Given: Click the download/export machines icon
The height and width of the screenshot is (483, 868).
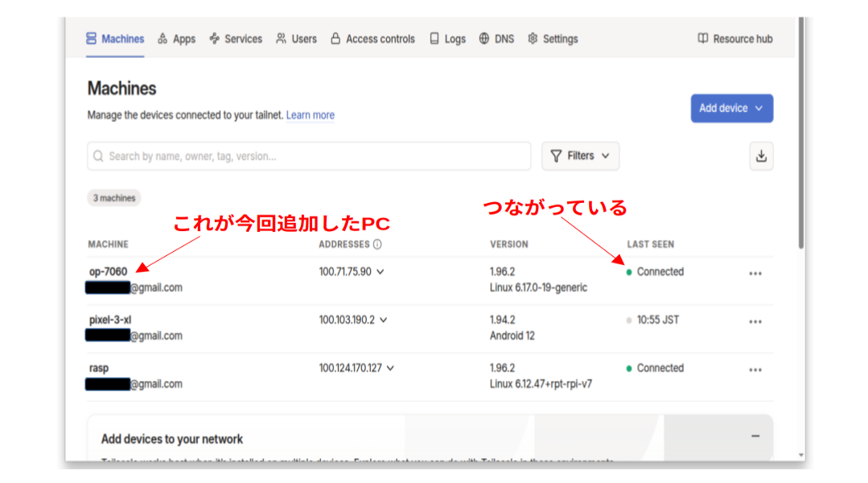Looking at the screenshot, I should tap(761, 156).
